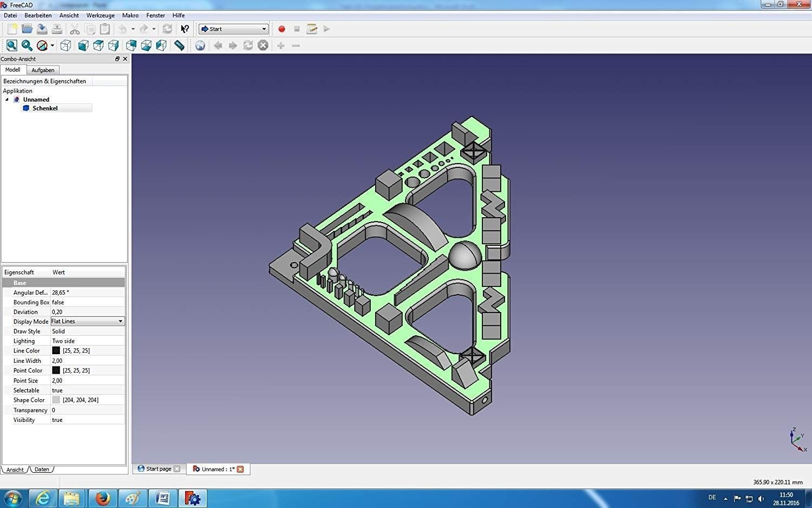This screenshot has width=812, height=508.
Task: Fit all content with the zoom icon
Action: click(12, 46)
